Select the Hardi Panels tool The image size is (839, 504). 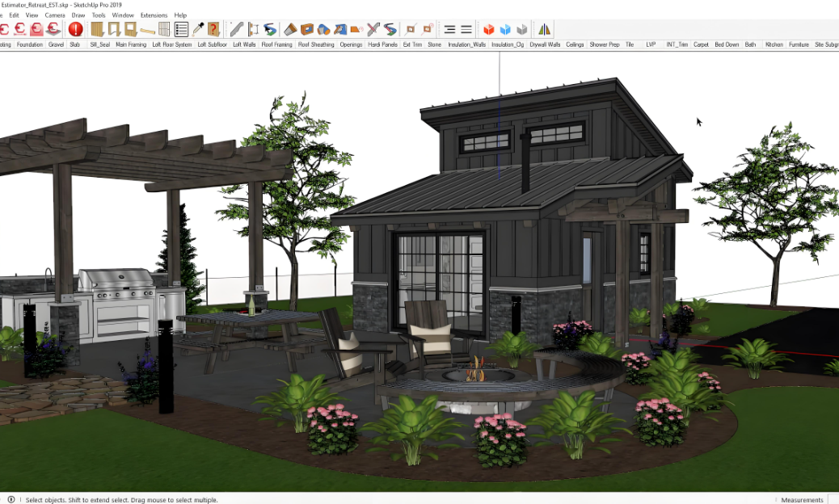[382, 44]
